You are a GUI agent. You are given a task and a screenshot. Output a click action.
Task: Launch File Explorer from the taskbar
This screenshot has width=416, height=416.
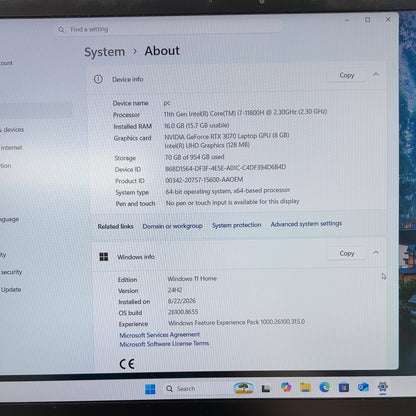[305, 387]
